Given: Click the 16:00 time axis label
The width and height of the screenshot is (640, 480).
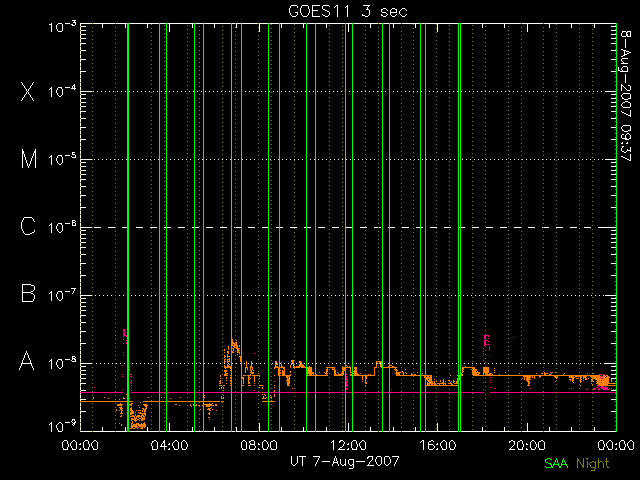Looking at the screenshot, I should [x=438, y=444].
